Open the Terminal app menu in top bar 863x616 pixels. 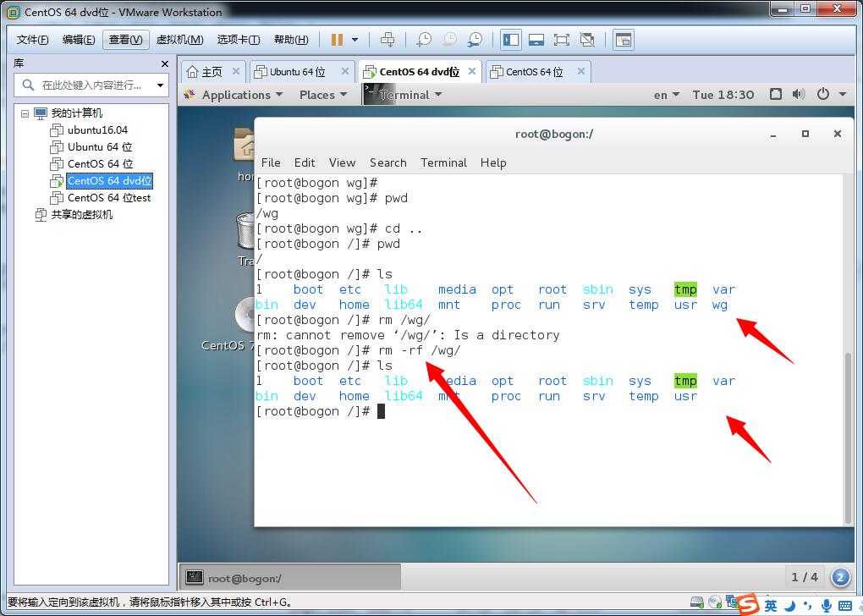(403, 95)
